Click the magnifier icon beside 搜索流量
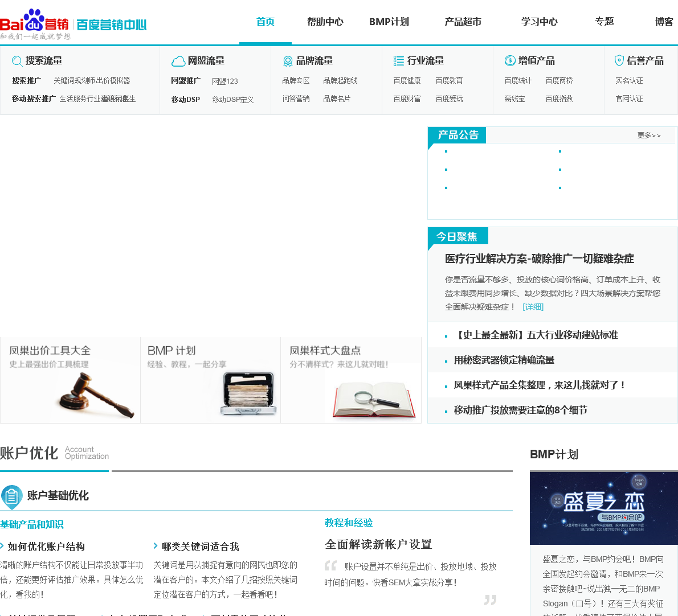 (x=17, y=61)
